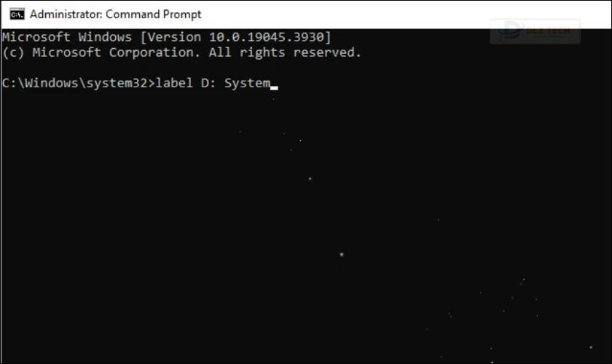The image size is (612, 364).
Task: Click the empty black console area below prompt
Action: 306,226
